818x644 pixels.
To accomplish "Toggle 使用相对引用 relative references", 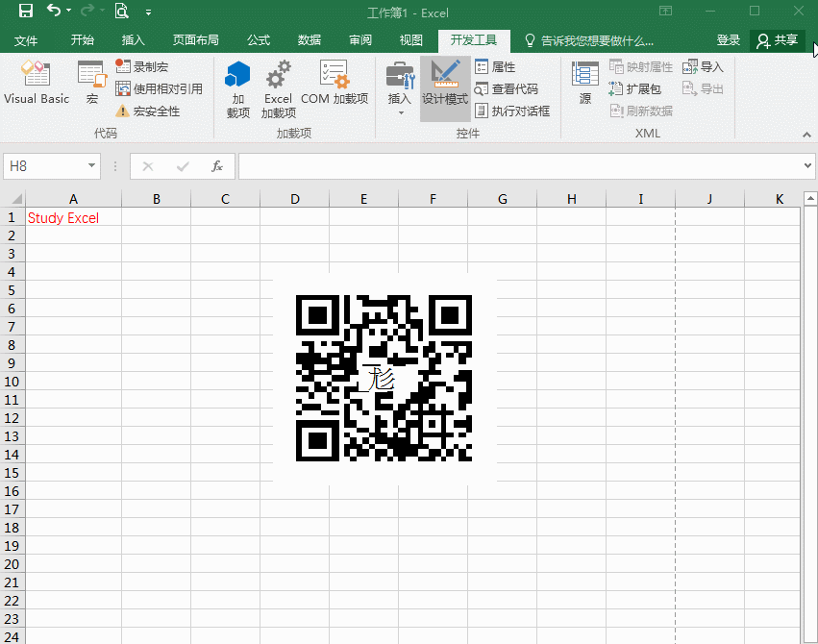I will coord(160,89).
